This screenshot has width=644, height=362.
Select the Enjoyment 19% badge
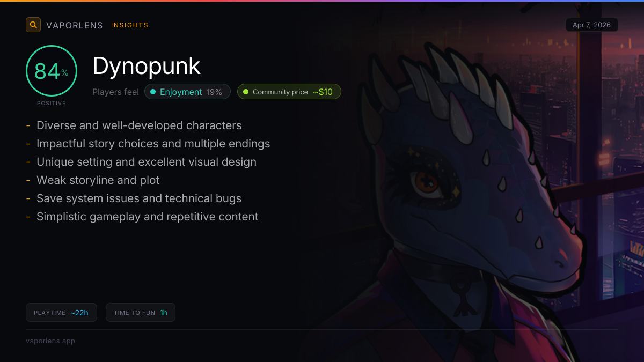coord(187,92)
